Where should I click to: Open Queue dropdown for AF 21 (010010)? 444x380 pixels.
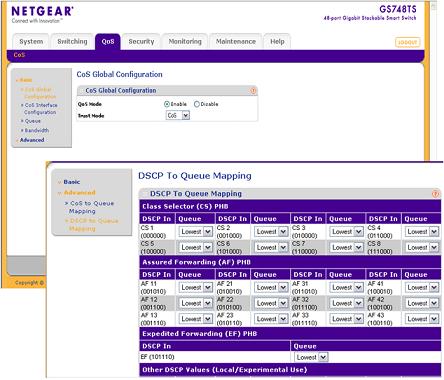[271, 287]
